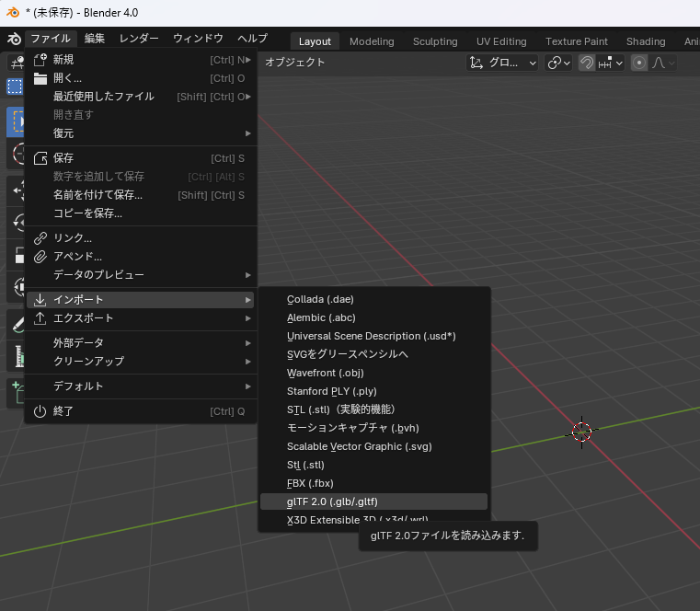Click the import download-arrow icon
The height and width of the screenshot is (611, 700).
click(x=40, y=300)
